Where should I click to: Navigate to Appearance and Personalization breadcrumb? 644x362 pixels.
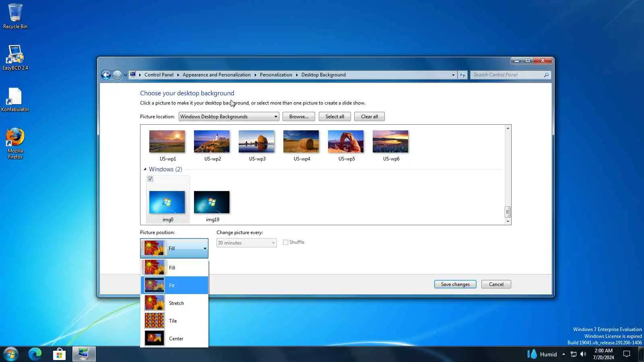point(217,75)
